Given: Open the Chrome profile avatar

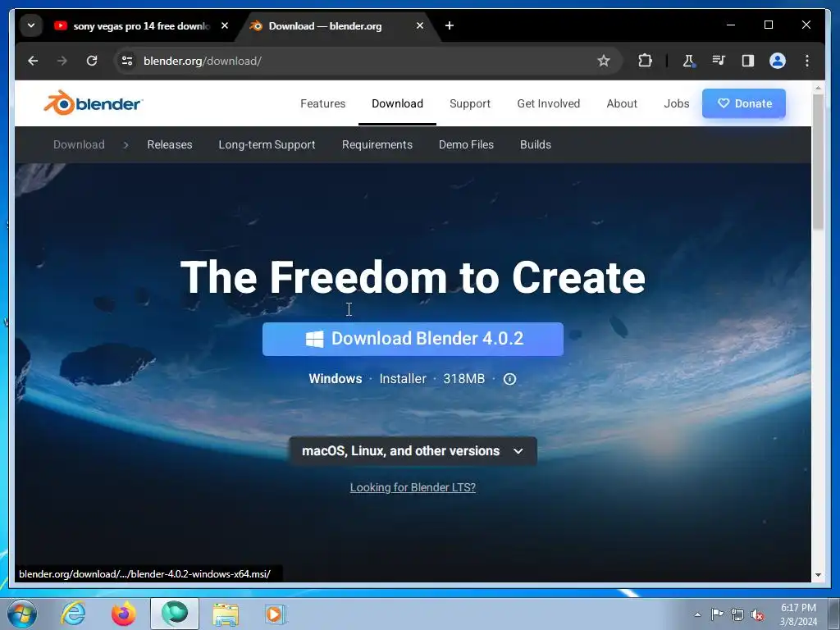Looking at the screenshot, I should (x=778, y=61).
